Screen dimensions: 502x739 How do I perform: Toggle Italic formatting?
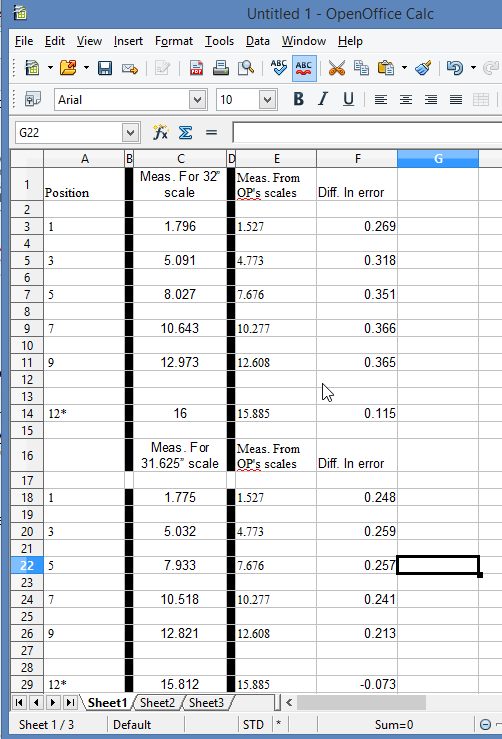(x=323, y=99)
